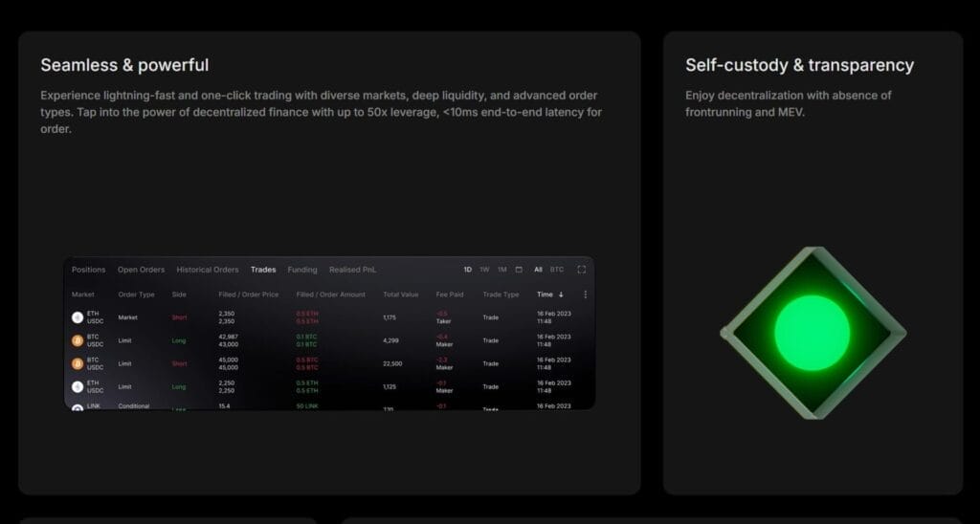The width and height of the screenshot is (980, 524).
Task: Click the green orb cube graphic
Action: 812,334
